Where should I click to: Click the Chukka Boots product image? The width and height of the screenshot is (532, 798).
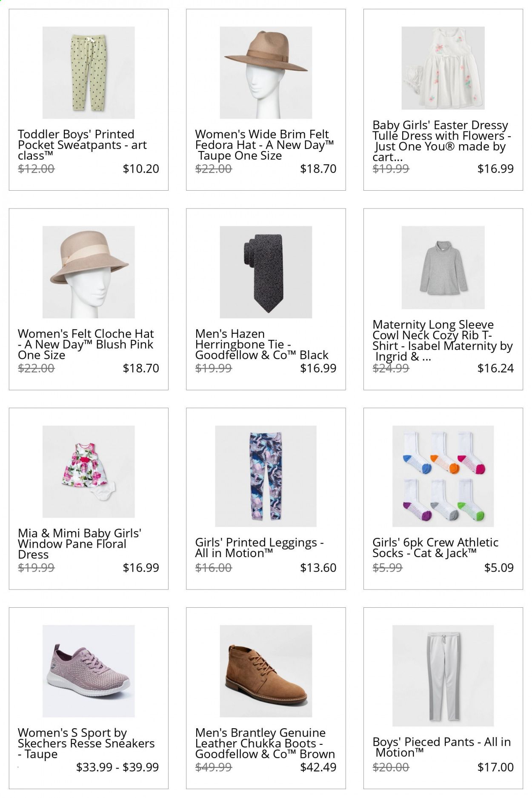[266, 671]
